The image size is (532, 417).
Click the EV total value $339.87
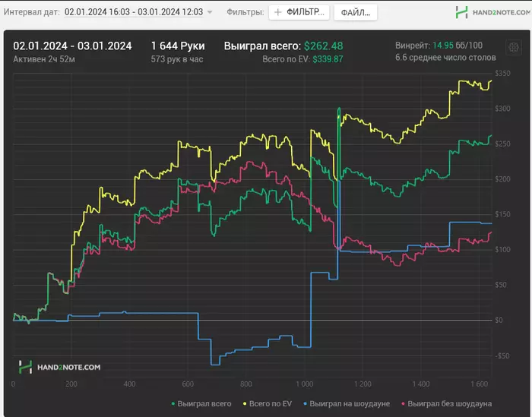pos(328,59)
